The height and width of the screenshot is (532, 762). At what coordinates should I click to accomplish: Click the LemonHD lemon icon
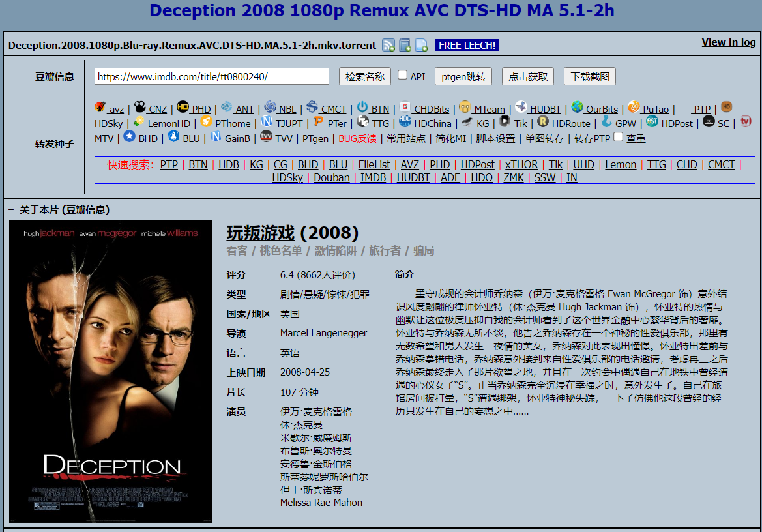(x=138, y=121)
